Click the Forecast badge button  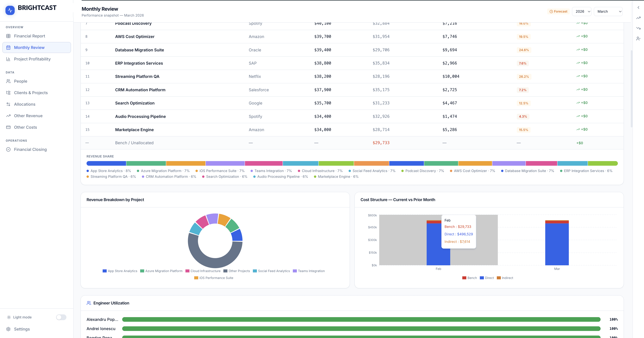pyautogui.click(x=558, y=12)
